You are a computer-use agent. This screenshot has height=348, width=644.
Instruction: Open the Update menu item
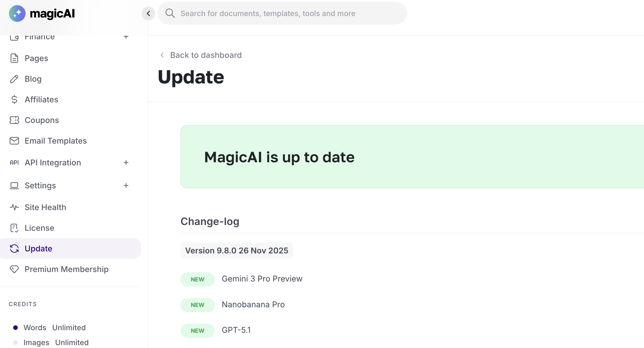coord(38,249)
